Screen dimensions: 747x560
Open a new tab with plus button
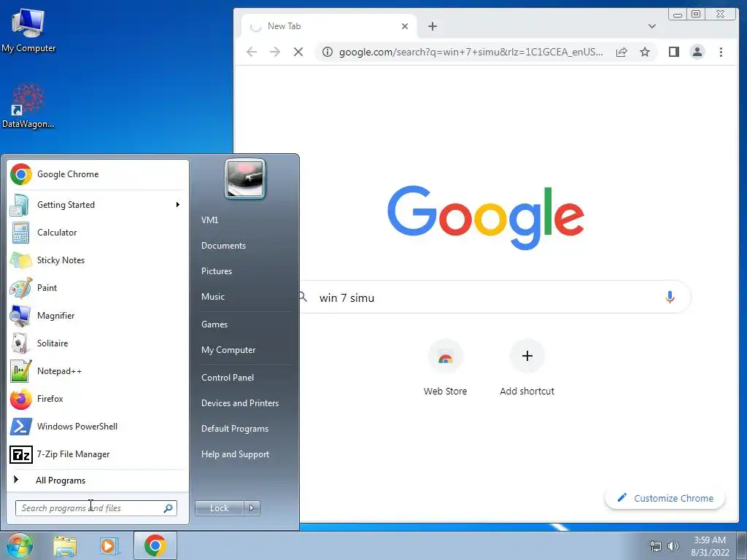point(433,26)
